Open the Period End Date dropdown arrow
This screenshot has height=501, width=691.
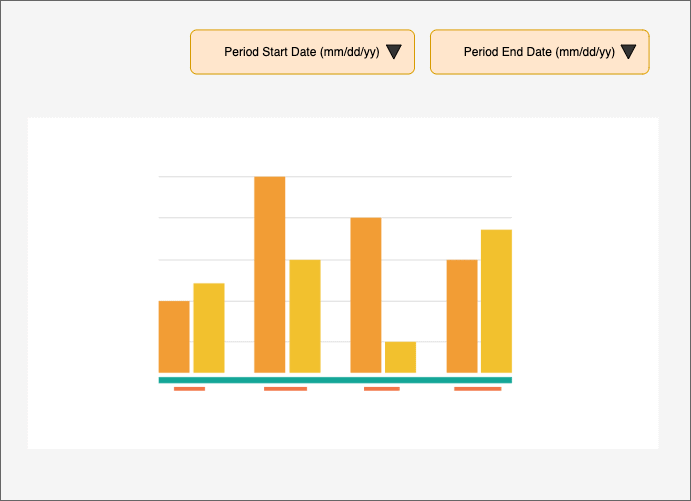pyautogui.click(x=628, y=52)
